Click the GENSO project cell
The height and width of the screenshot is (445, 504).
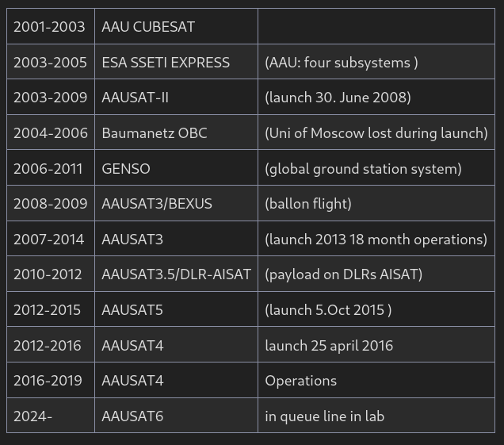[126, 168]
